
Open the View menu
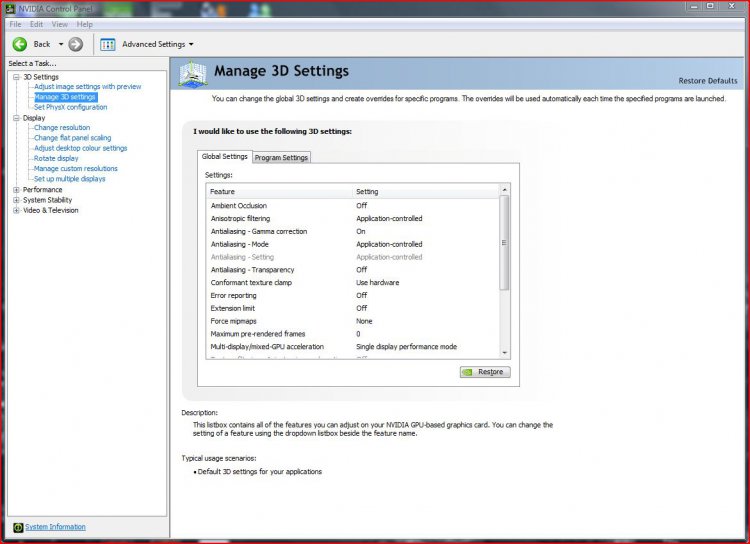point(60,24)
